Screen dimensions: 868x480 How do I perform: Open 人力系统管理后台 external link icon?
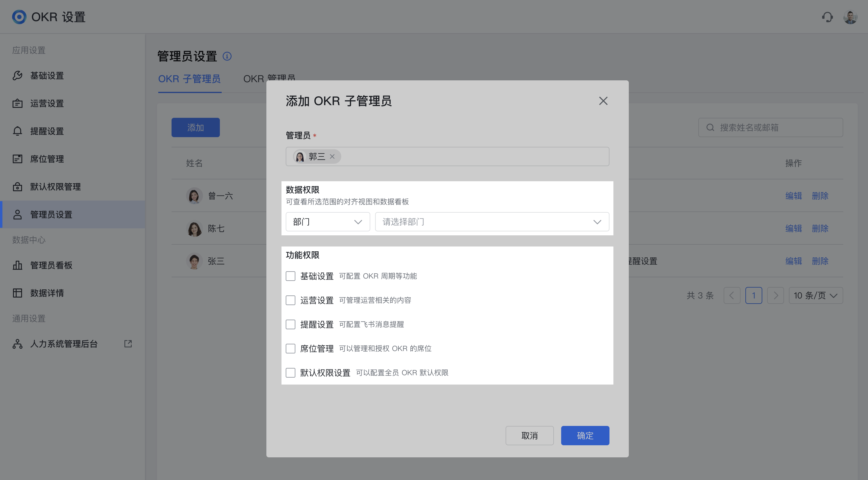(128, 343)
